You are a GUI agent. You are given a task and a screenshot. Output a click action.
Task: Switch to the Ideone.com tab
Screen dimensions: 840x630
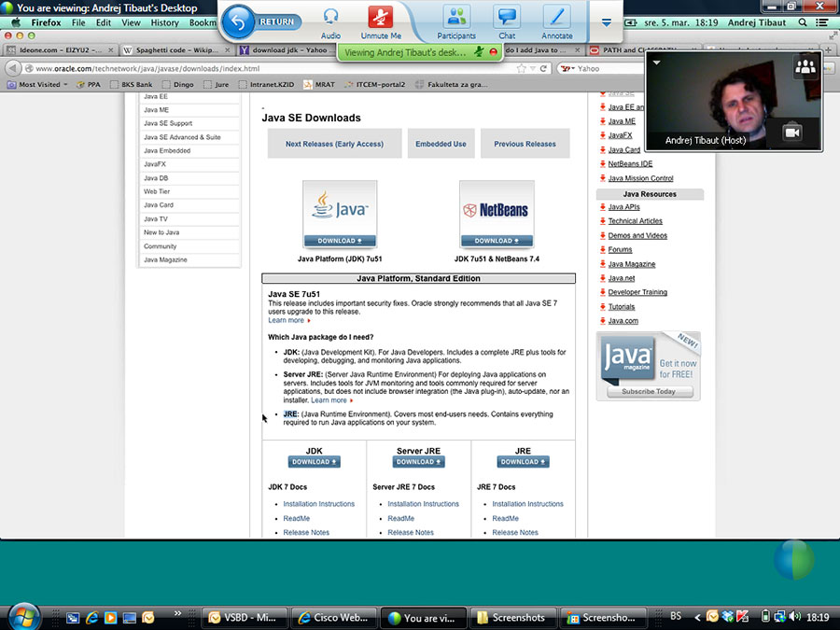pyautogui.click(x=59, y=49)
